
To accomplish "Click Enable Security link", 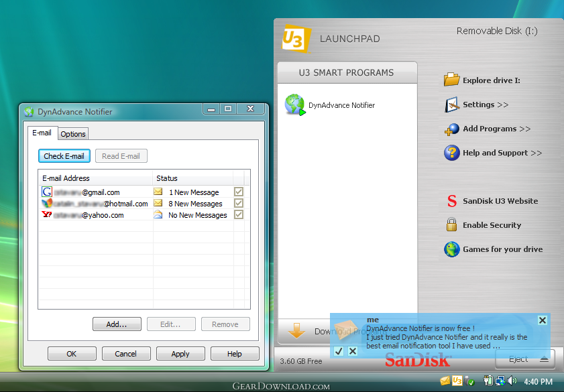I will pos(492,225).
